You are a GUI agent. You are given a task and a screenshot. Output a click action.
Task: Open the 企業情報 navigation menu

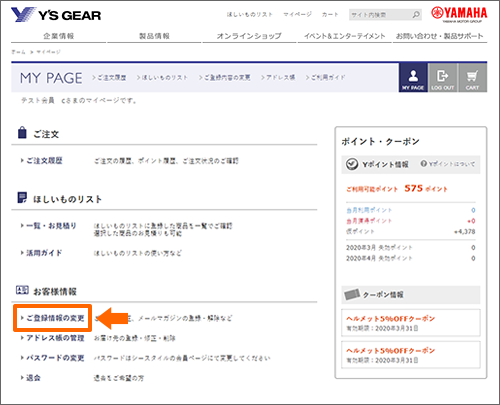pos(59,36)
